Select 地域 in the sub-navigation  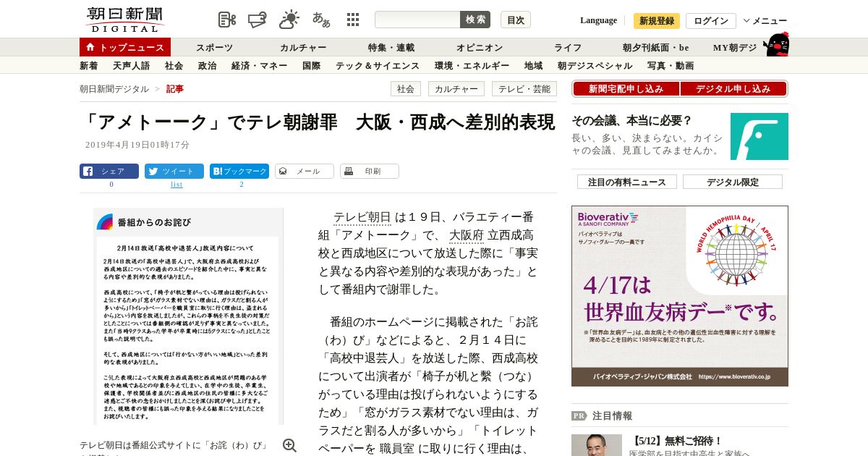534,66
